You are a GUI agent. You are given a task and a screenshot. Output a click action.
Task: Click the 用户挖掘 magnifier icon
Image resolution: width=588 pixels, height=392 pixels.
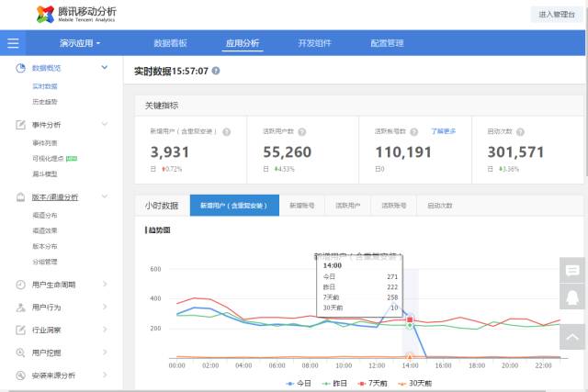click(x=20, y=353)
